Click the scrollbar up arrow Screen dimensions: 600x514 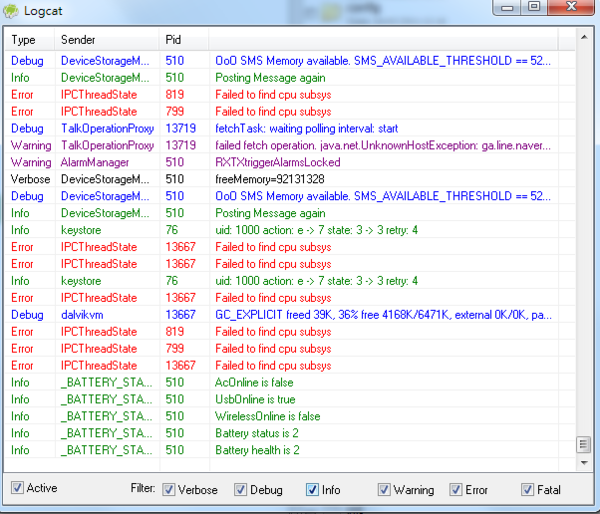tap(583, 38)
